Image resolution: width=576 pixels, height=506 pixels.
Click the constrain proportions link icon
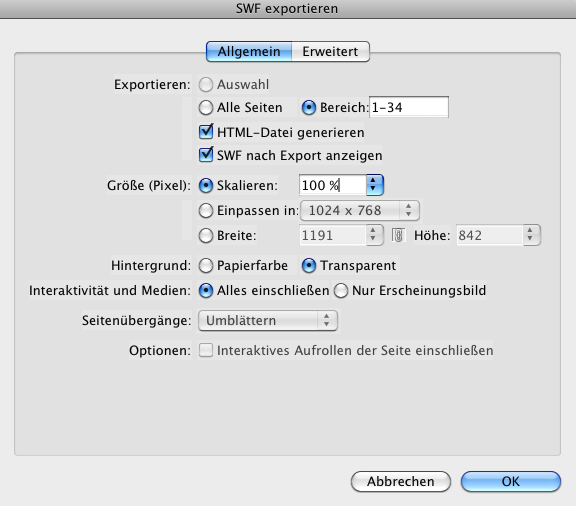(x=398, y=235)
